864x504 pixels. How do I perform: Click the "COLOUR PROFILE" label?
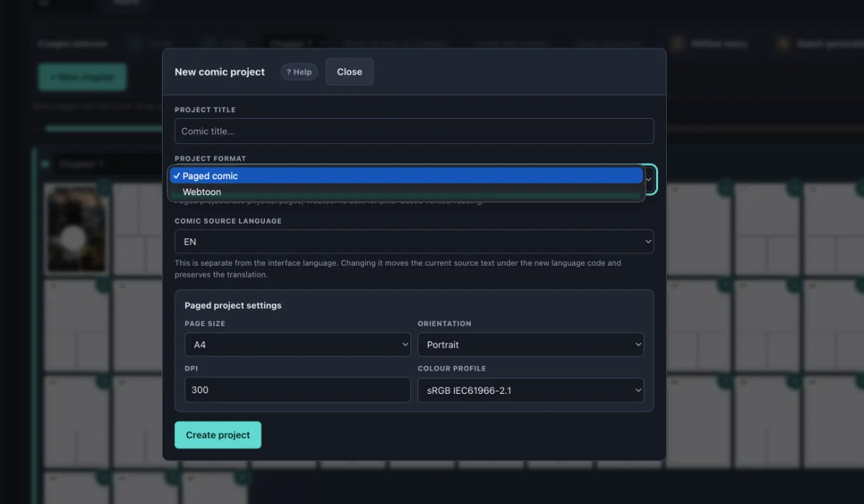(452, 369)
